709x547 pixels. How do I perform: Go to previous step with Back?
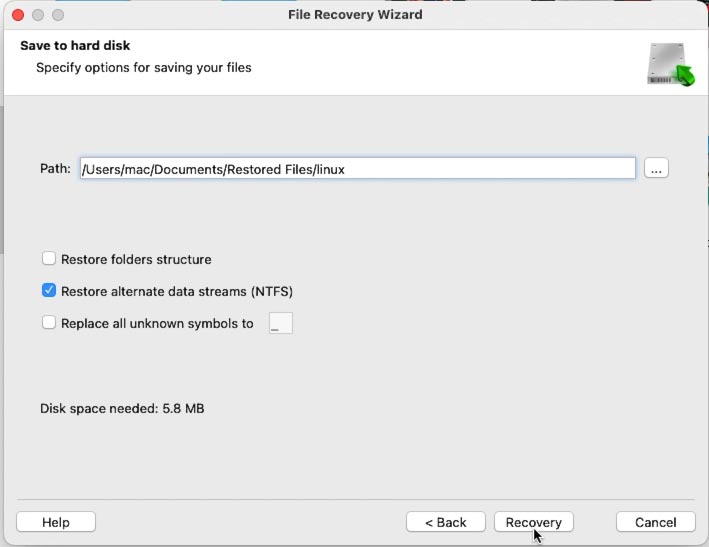click(446, 522)
